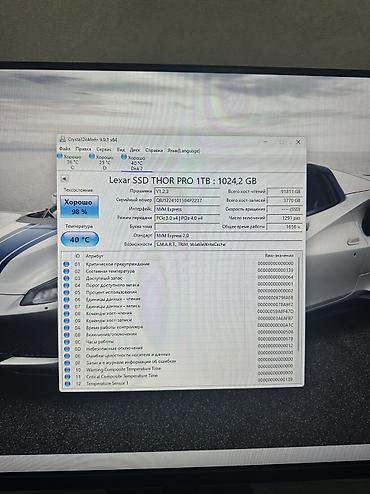The height and width of the screenshot is (494, 370).
Task: Switch to the D: disk tab at 25 °C
Action: pos(102,162)
